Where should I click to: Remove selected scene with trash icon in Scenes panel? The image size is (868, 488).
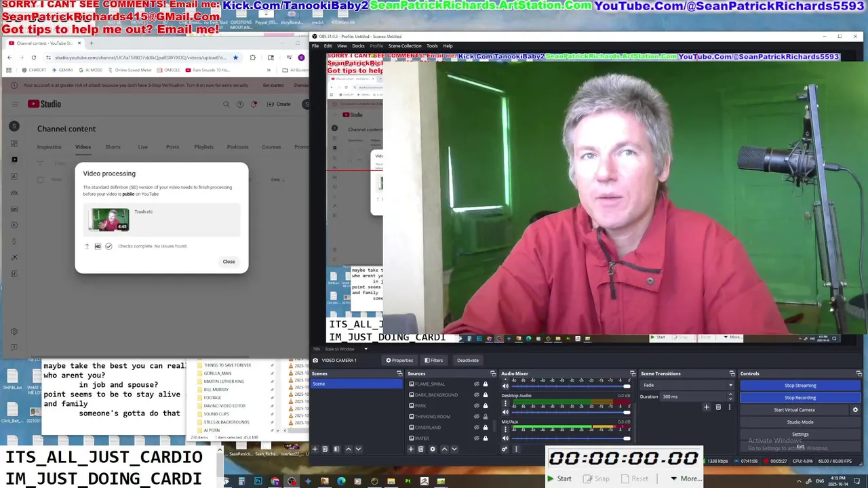325,449
